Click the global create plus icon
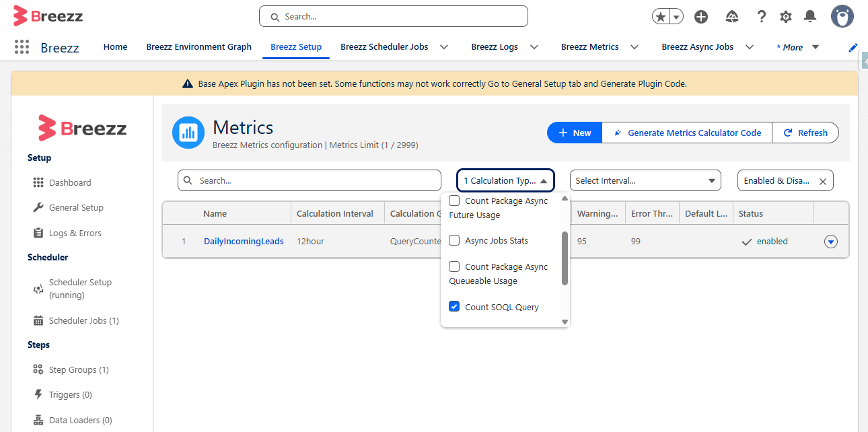This screenshot has width=868, height=432. click(x=701, y=17)
